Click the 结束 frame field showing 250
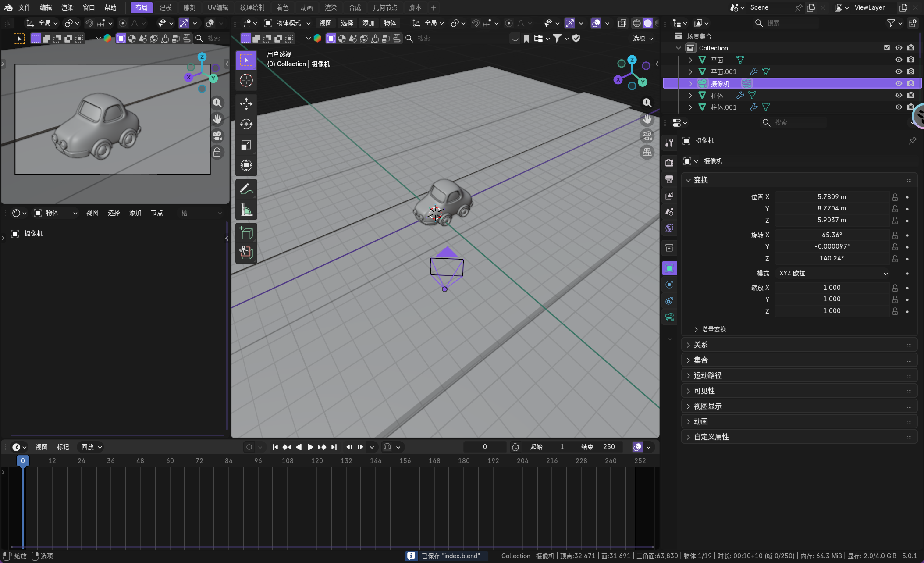 tap(608, 447)
